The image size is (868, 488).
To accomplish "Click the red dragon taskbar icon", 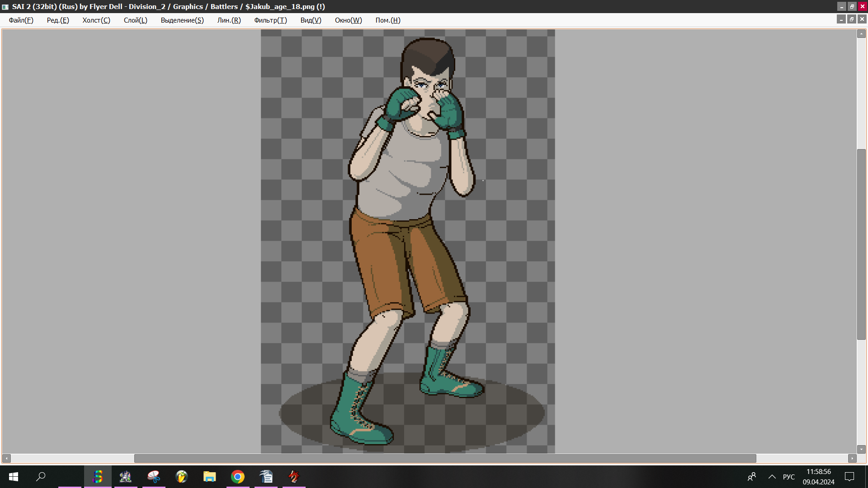I will pos(294,477).
